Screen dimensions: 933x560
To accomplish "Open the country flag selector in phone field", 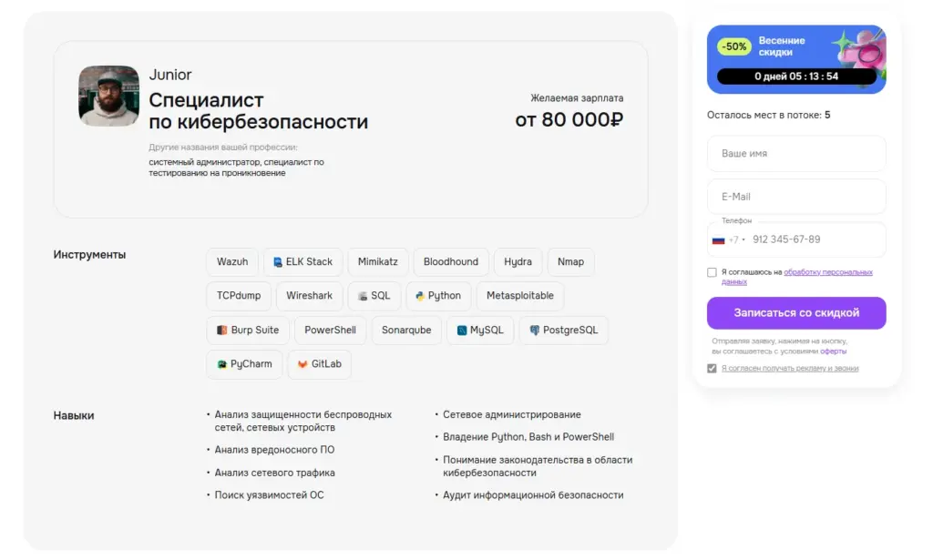I will (719, 239).
